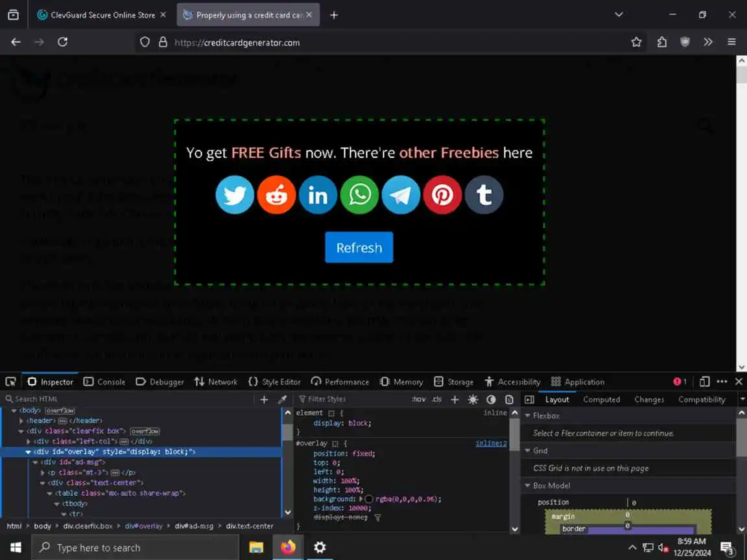
Task: Open the Accessibility tab
Action: (x=513, y=382)
